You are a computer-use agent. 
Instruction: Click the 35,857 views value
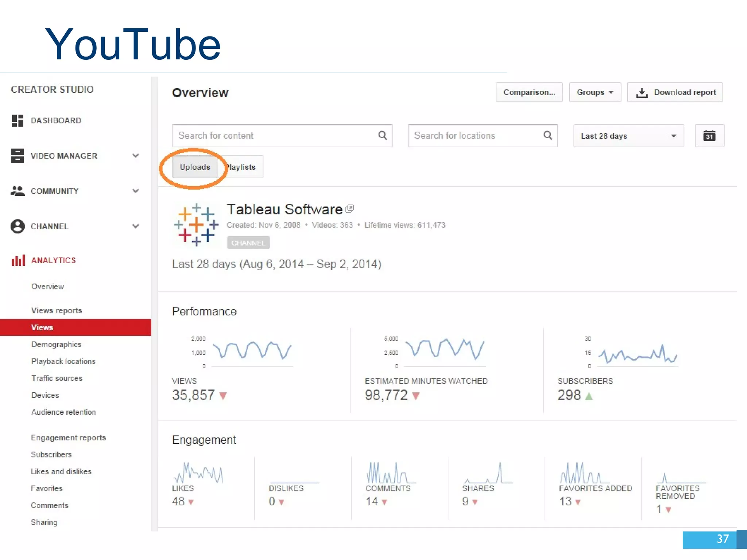click(193, 395)
